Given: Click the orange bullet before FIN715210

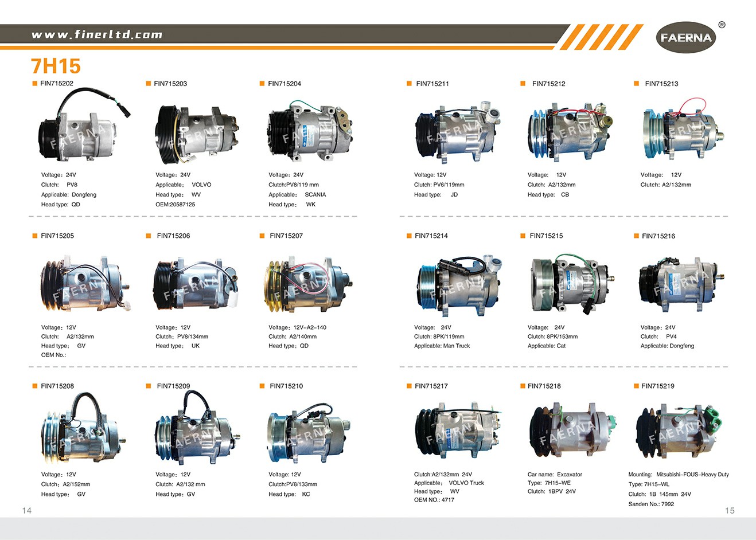Looking at the screenshot, I should coord(263,386).
